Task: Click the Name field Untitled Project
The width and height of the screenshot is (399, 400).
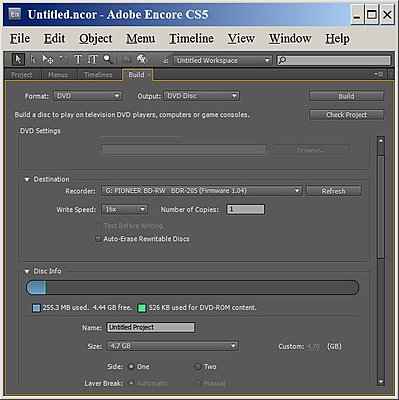Action: pos(151,327)
